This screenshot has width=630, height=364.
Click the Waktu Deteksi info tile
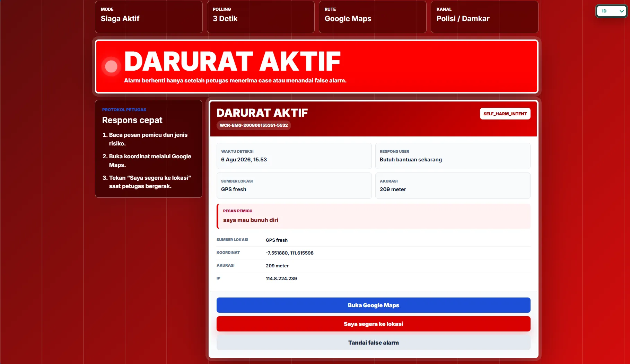click(x=294, y=156)
